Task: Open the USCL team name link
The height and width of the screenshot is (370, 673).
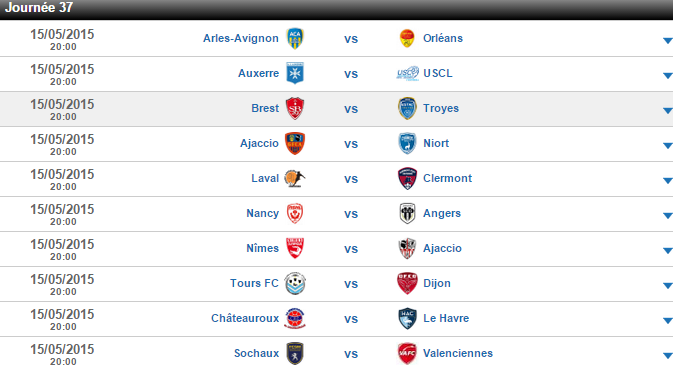Action: point(438,73)
